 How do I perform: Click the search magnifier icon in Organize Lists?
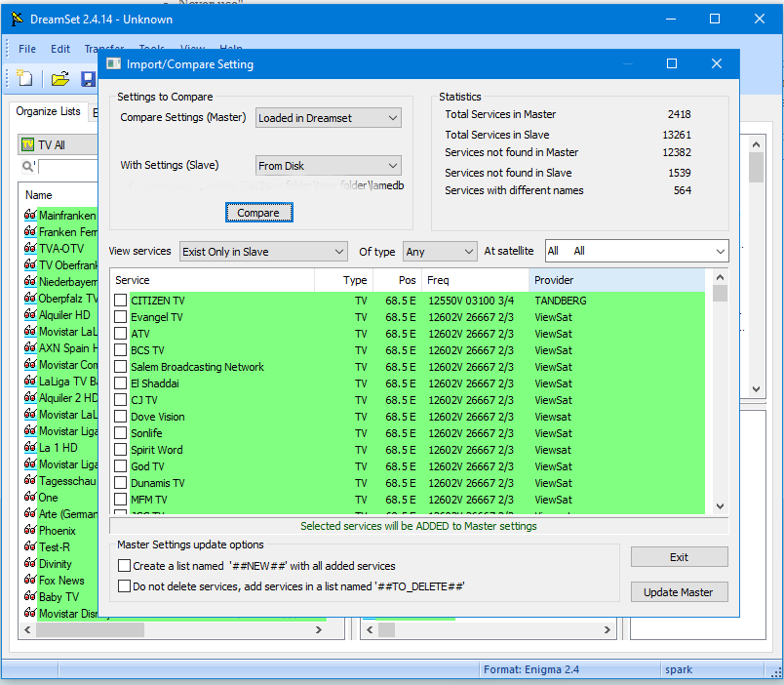pyautogui.click(x=28, y=166)
